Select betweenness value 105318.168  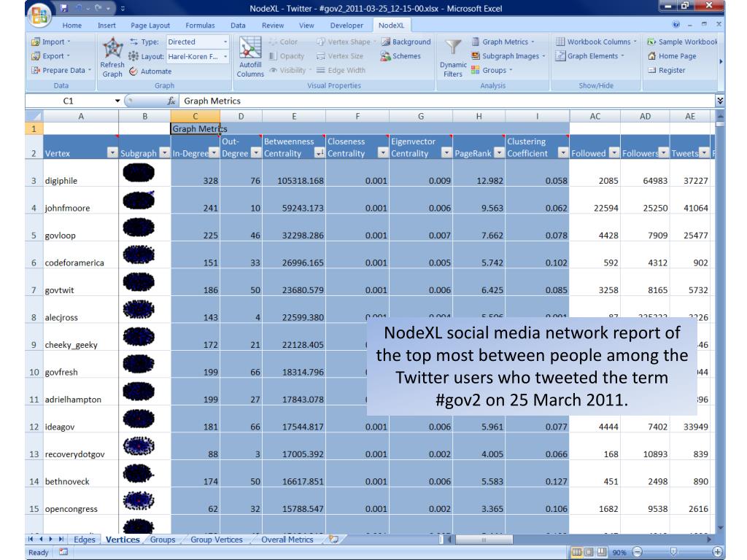[294, 173]
